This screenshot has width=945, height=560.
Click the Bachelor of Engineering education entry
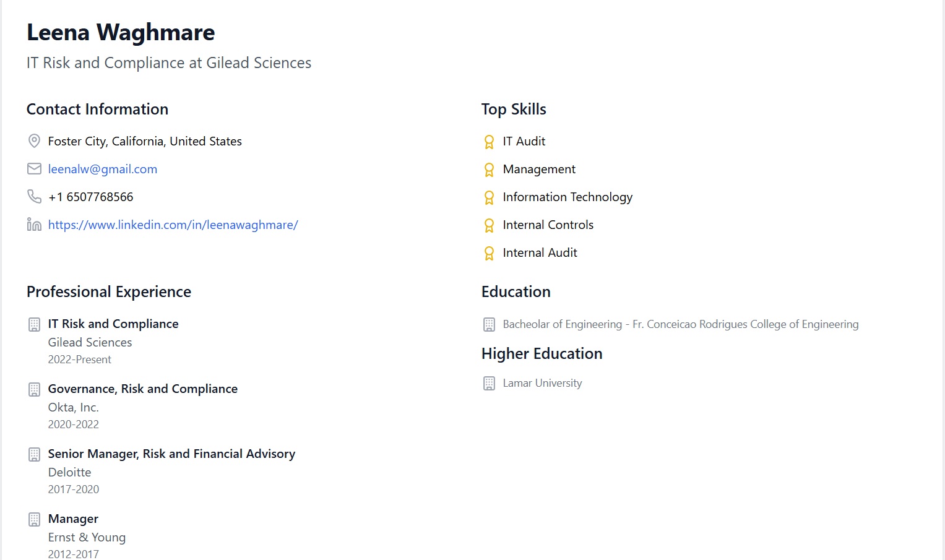pos(681,324)
